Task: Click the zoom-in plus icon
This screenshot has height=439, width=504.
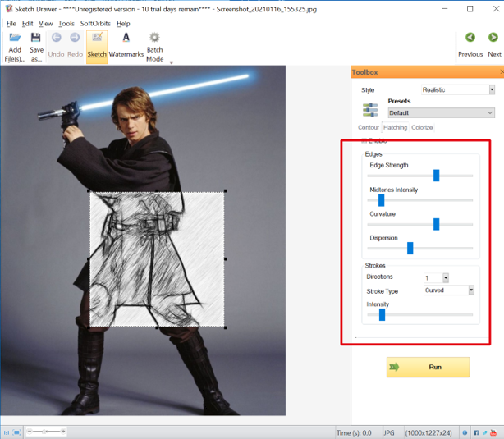Action: click(x=63, y=432)
